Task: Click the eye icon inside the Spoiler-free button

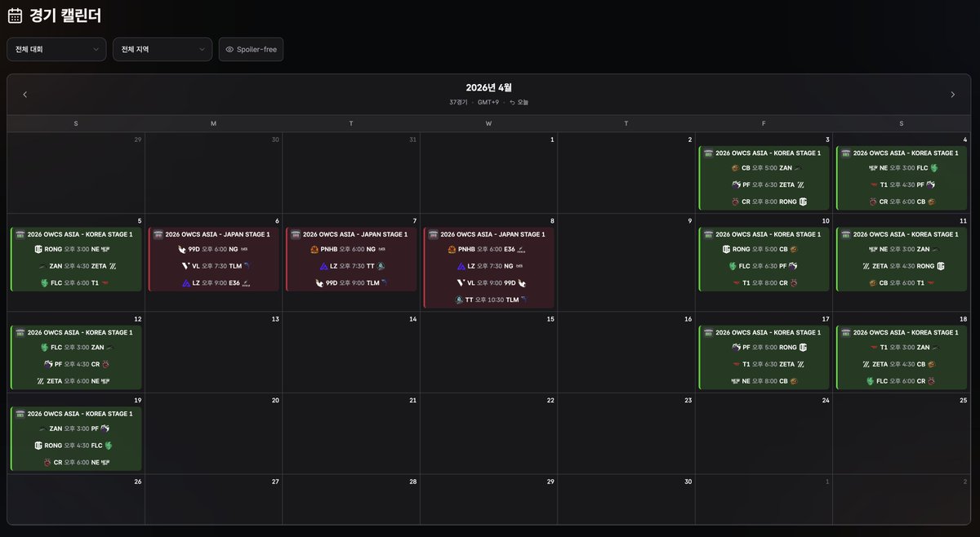Action: tap(229, 49)
